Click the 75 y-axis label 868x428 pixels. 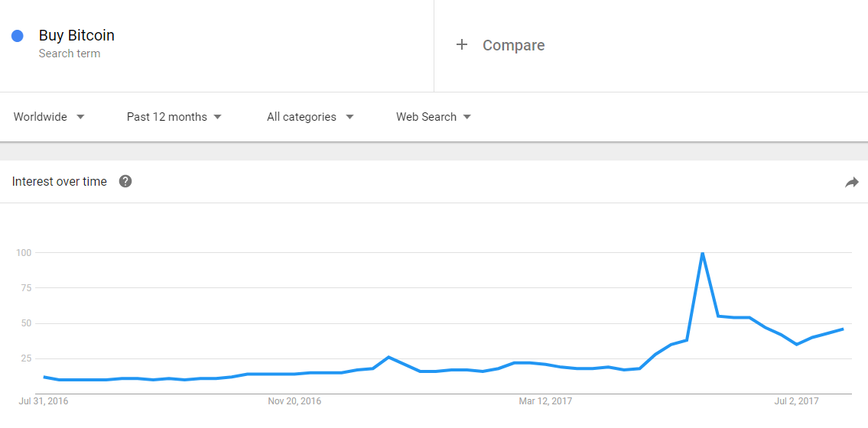click(25, 288)
